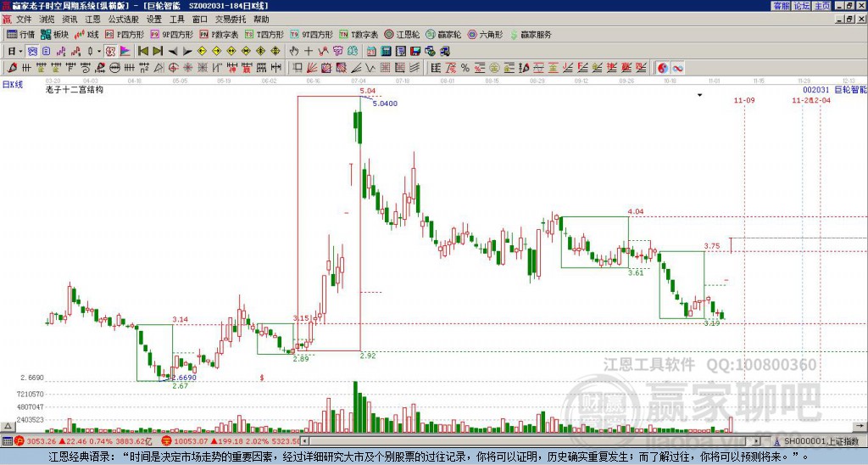This screenshot has height=465, width=868.
Task: Open the 论坛 forum link
Action: 801,6
